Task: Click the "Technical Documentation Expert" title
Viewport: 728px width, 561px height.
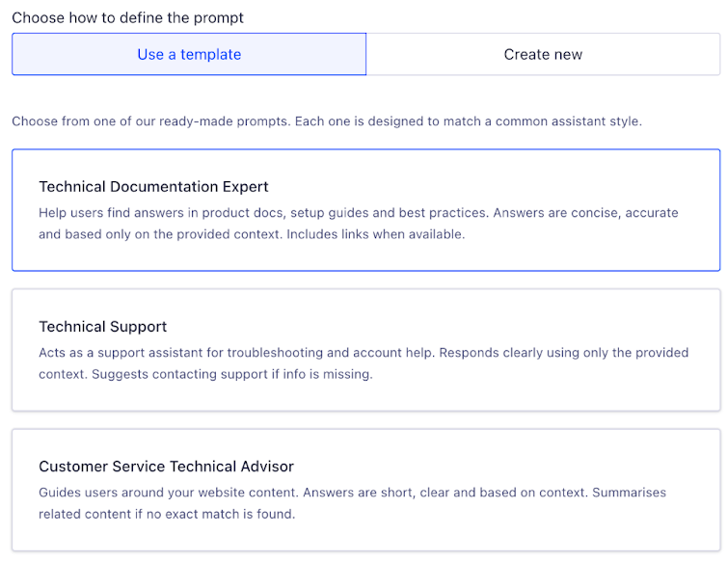Action: click(153, 187)
